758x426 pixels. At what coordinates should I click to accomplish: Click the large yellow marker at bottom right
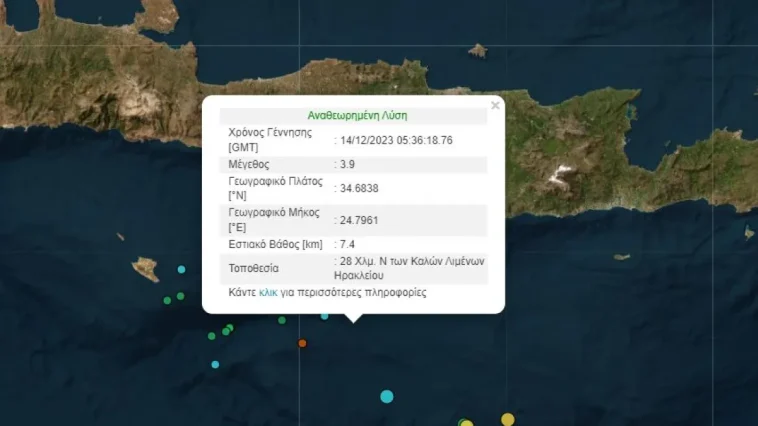507,419
